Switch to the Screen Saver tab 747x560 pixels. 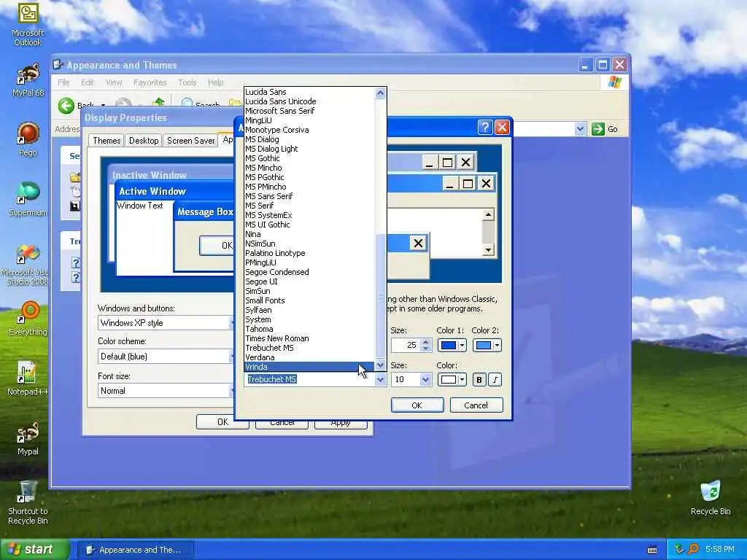click(190, 141)
